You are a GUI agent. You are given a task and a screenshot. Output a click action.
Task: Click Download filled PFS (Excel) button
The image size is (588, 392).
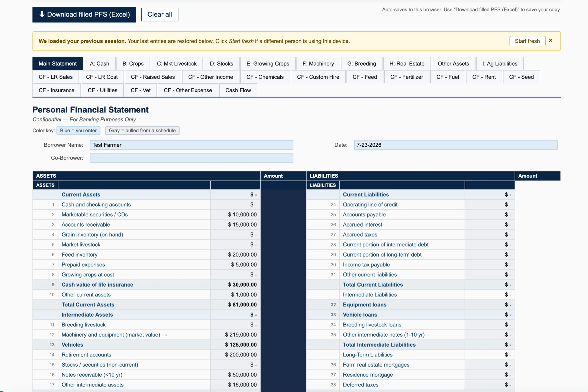click(84, 15)
